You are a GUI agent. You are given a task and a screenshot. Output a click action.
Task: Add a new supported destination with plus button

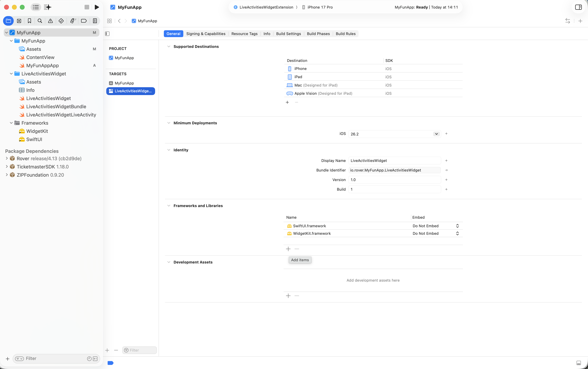coord(287,102)
